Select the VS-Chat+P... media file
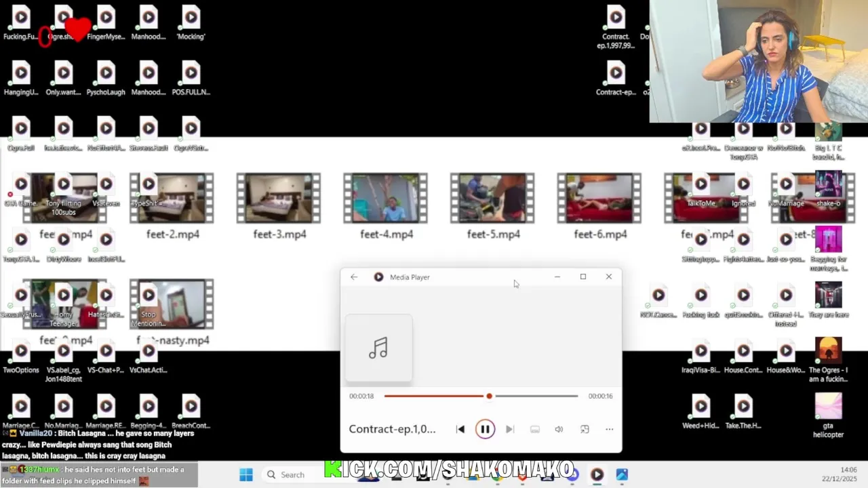868x488 pixels. (x=106, y=357)
